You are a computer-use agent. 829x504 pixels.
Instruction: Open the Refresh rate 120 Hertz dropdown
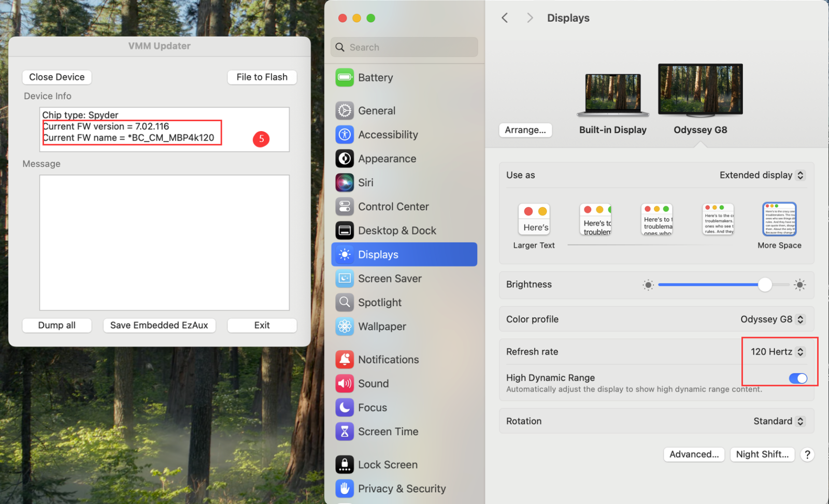pos(777,352)
